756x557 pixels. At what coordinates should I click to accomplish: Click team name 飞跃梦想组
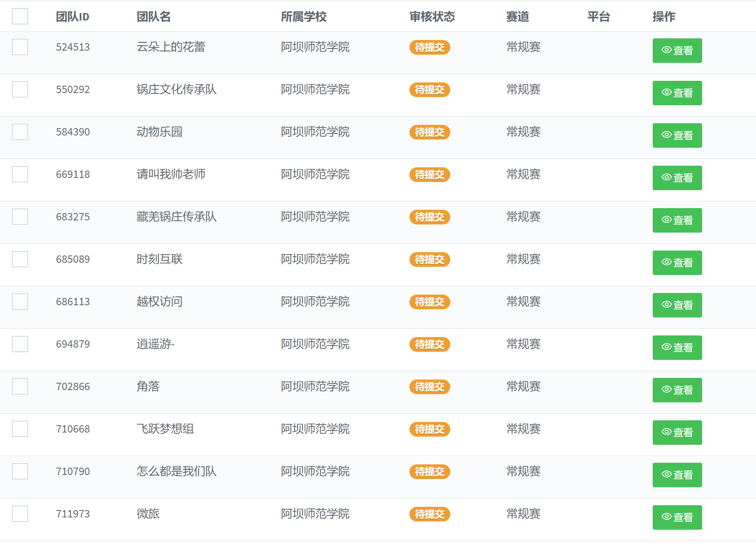click(165, 429)
